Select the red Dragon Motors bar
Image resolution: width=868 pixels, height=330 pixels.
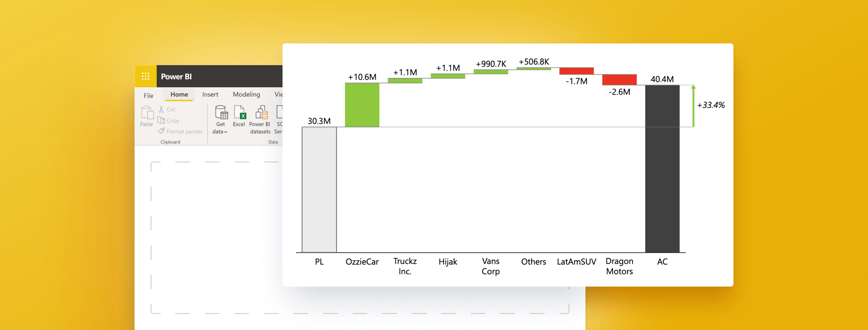click(x=619, y=80)
